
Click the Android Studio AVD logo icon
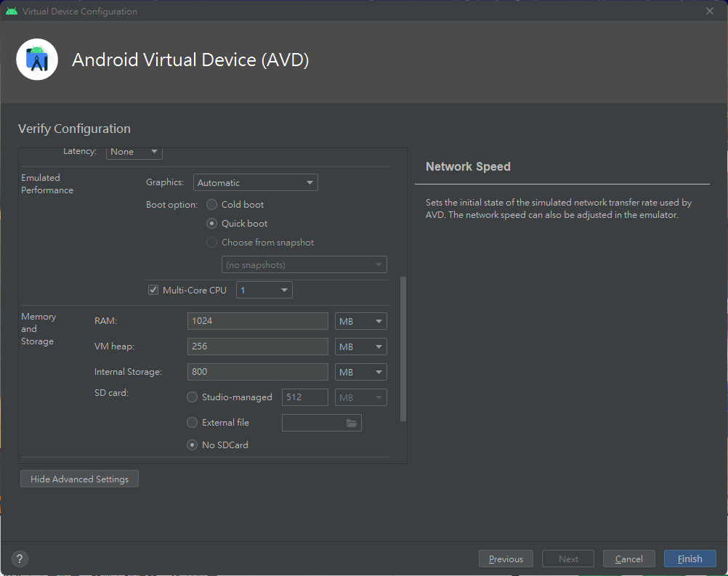(37, 60)
